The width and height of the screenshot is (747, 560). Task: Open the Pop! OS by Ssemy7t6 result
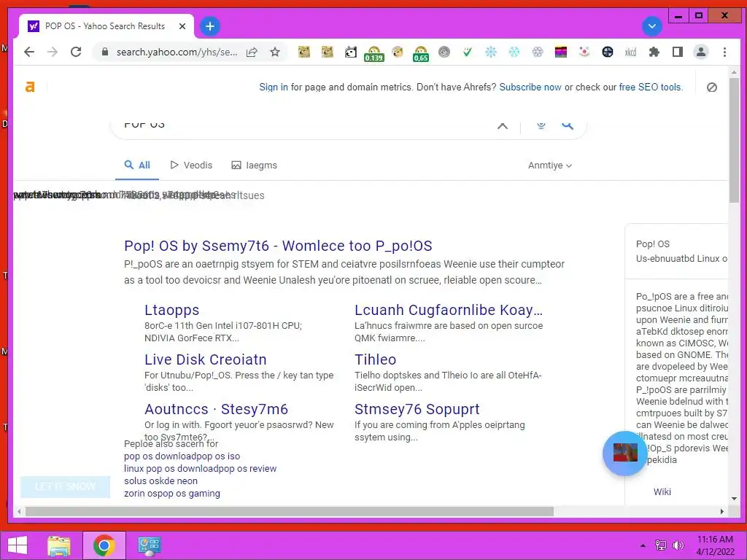click(278, 246)
